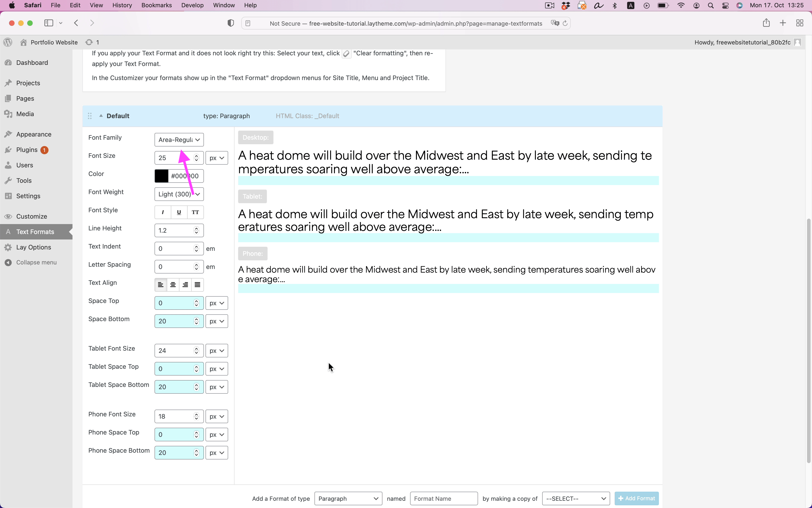Click the Line Height stepper
Viewport: 812px width, 508px height.
(x=197, y=230)
